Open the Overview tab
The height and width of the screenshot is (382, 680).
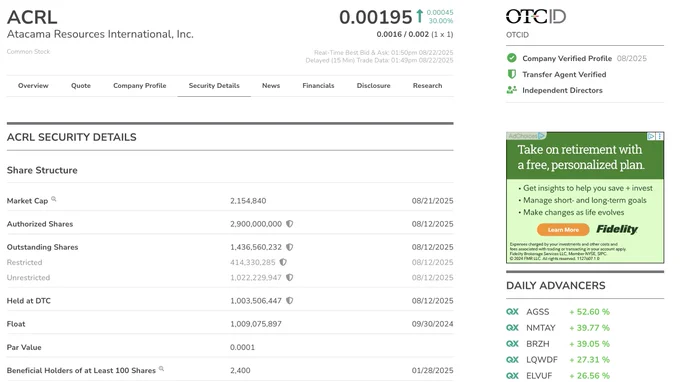pyautogui.click(x=33, y=85)
